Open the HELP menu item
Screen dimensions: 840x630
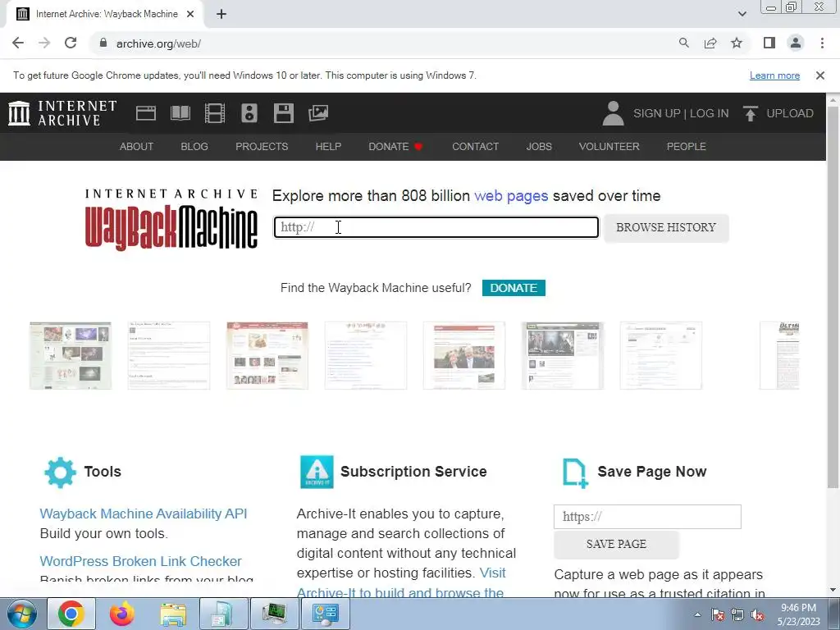[x=328, y=146]
